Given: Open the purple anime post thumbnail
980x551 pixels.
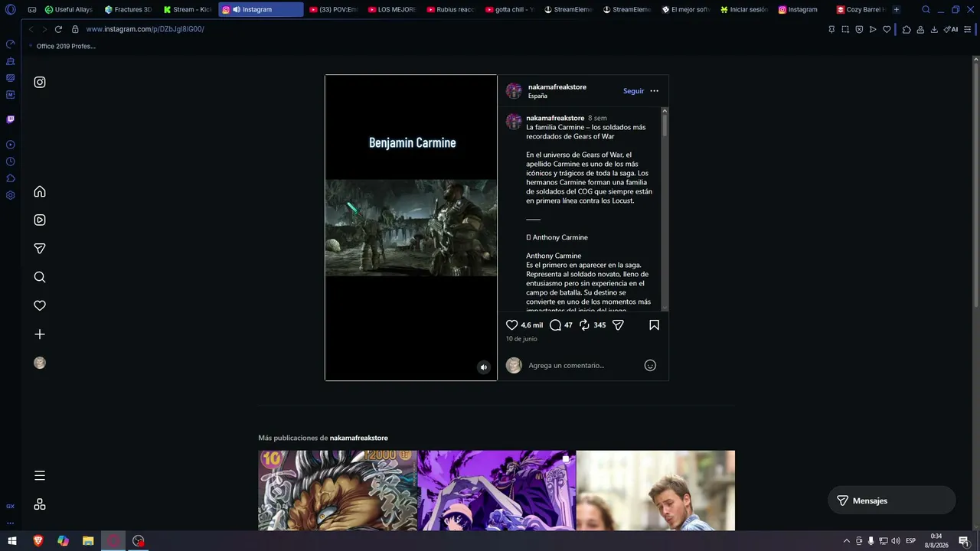Looking at the screenshot, I should (497, 491).
